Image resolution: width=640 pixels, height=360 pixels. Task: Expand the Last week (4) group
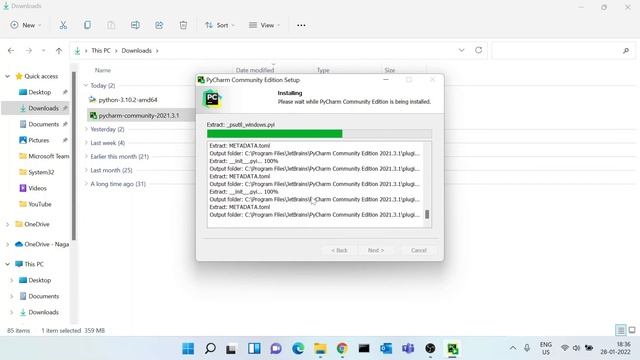(x=86, y=143)
